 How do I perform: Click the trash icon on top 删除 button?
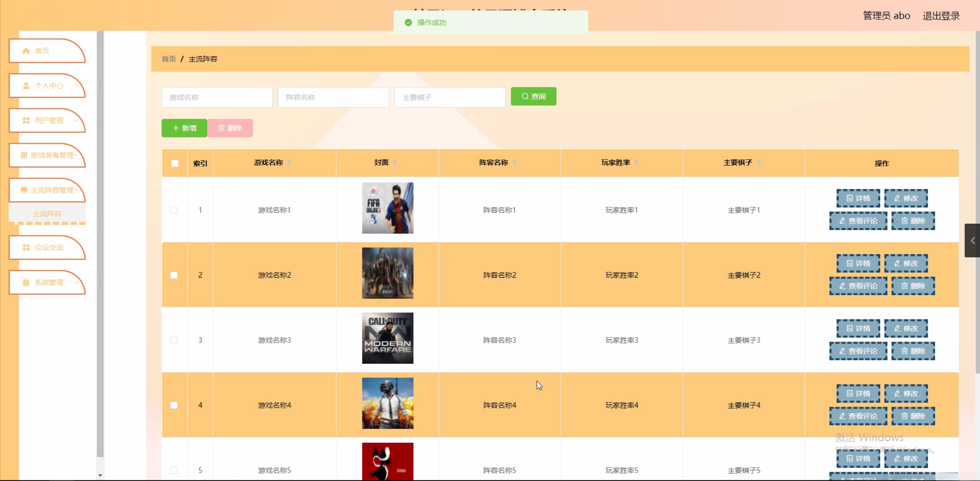tap(221, 128)
